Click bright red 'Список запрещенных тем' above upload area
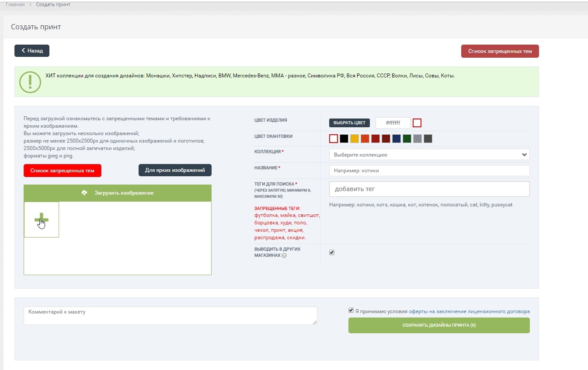 tap(63, 171)
